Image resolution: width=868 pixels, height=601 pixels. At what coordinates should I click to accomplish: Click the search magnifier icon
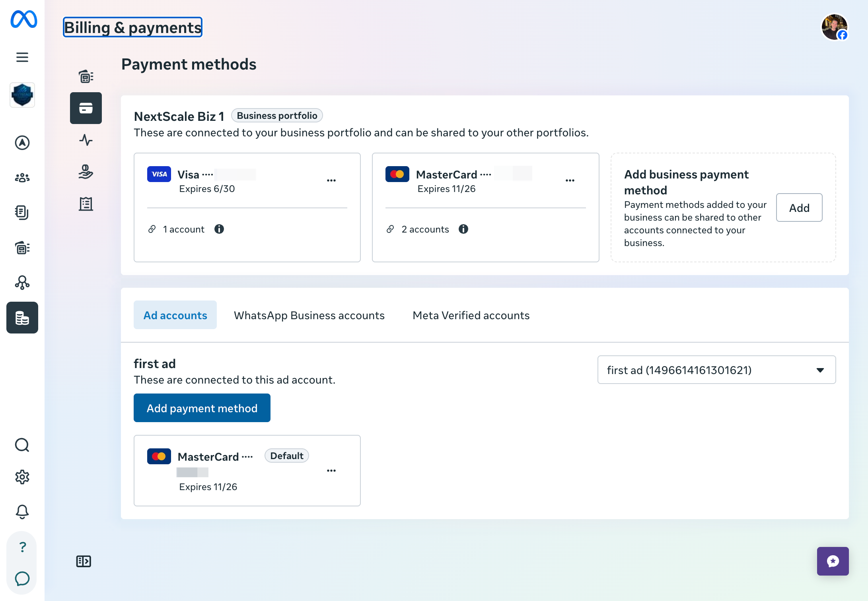pos(22,445)
